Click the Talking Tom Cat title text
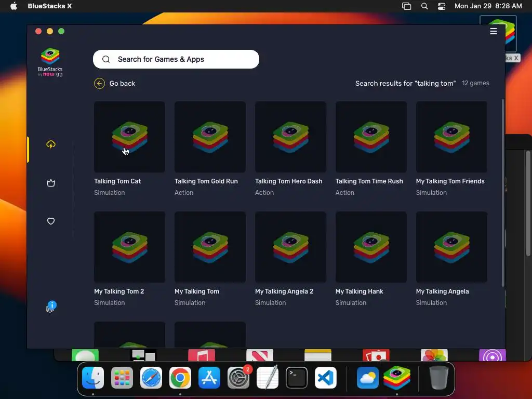 [x=117, y=181]
